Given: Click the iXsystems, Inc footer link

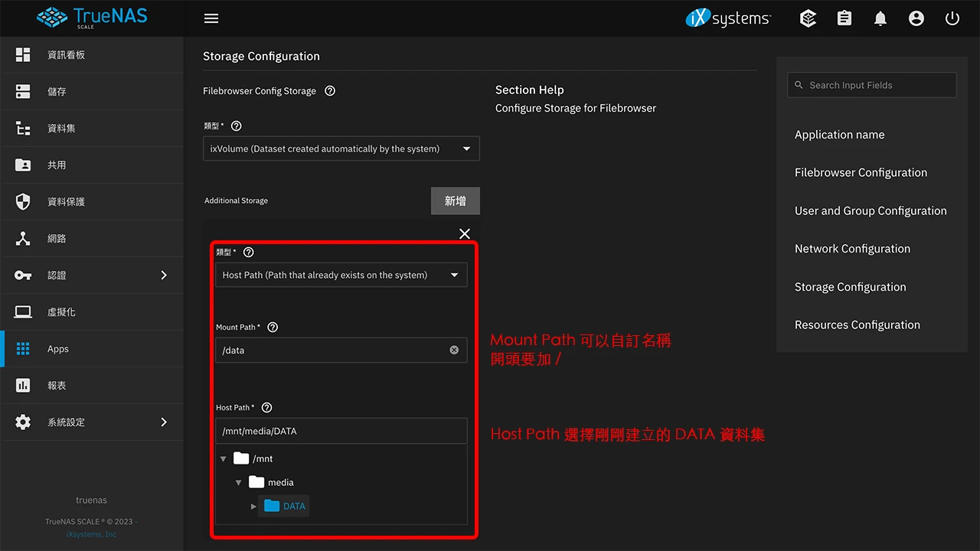Looking at the screenshot, I should (x=91, y=533).
